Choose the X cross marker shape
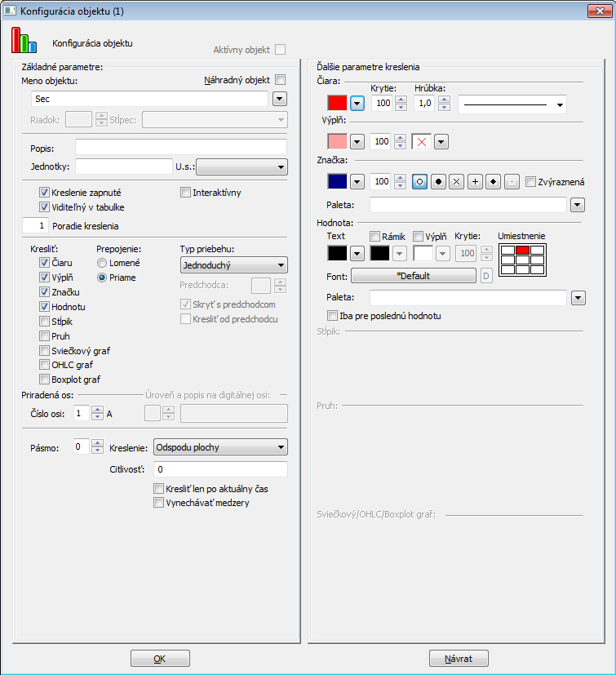 click(x=456, y=181)
